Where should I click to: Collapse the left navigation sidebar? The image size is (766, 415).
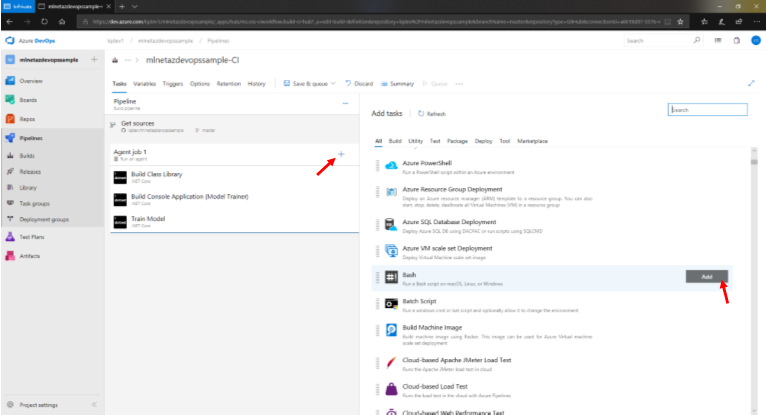94,405
